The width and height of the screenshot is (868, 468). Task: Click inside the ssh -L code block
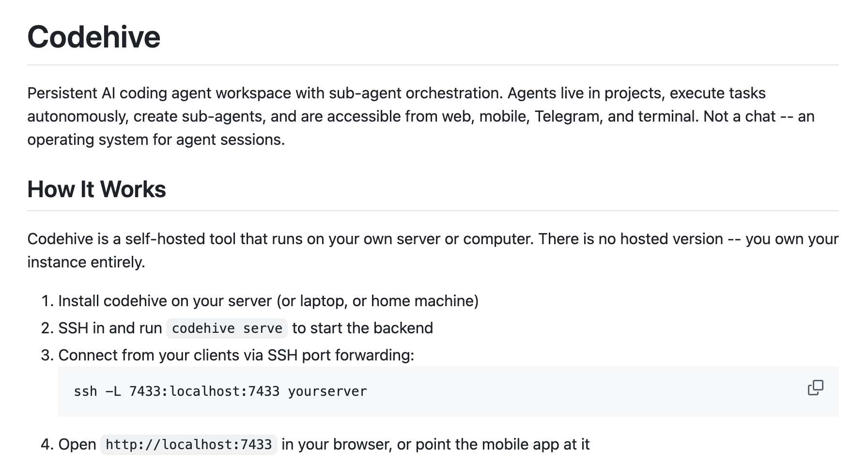coord(448,391)
